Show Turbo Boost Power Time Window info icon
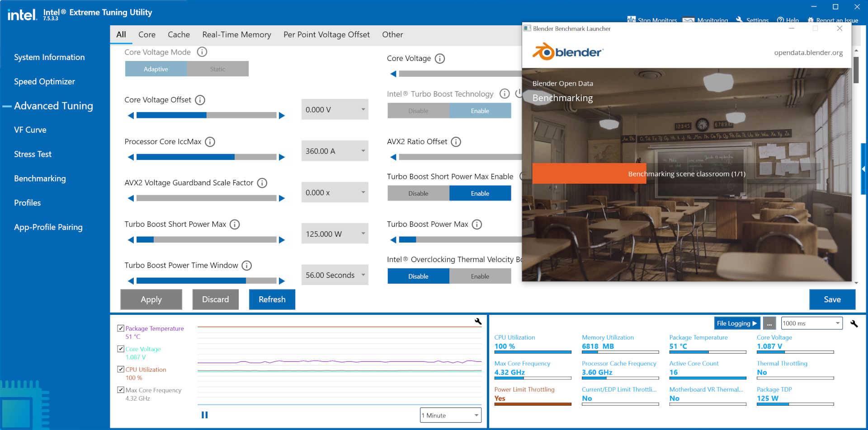Viewport: 868px width, 430px height. [x=246, y=266]
